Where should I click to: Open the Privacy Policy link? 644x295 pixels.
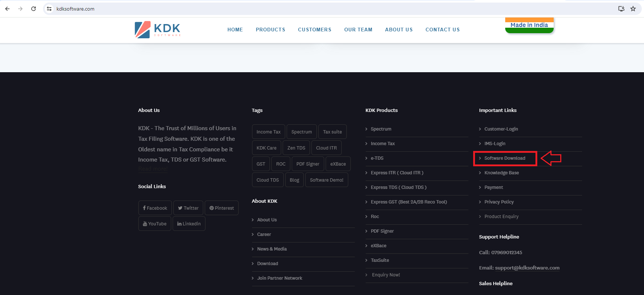[499, 202]
